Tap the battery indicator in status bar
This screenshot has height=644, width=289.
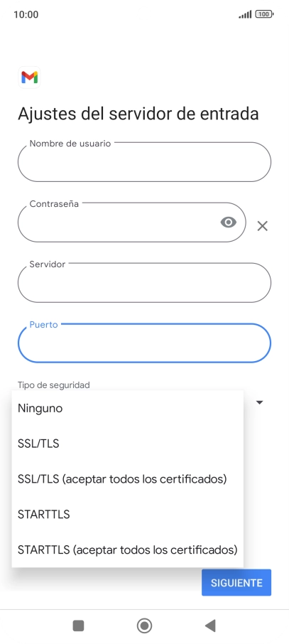264,14
